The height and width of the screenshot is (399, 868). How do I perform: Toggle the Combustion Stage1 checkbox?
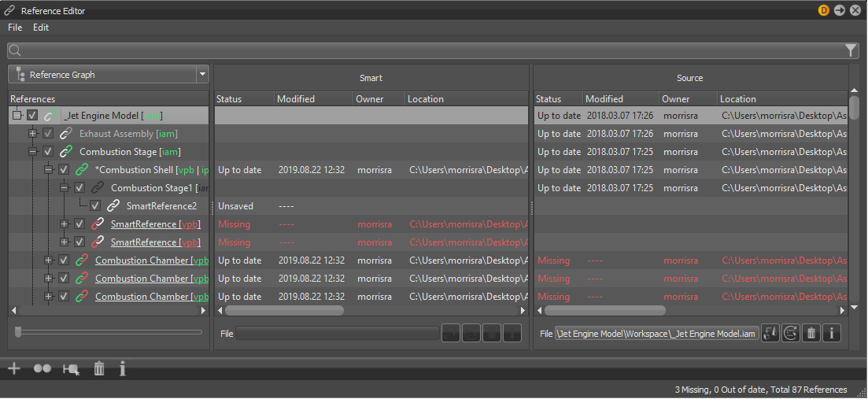click(x=79, y=188)
